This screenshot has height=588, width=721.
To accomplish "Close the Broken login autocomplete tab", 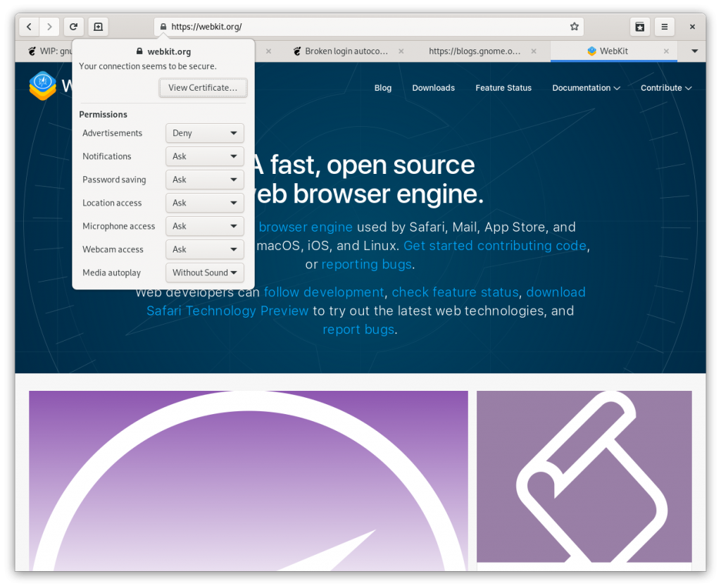I will click(401, 51).
